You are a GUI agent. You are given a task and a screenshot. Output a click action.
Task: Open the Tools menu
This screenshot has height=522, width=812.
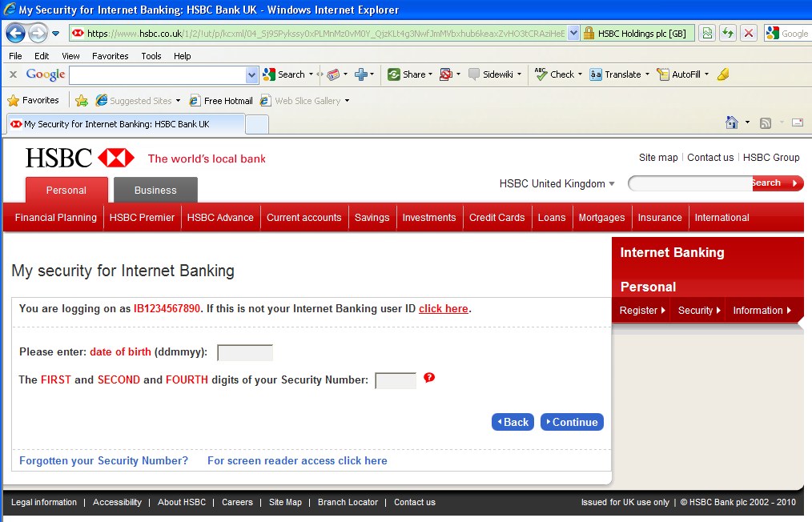click(151, 56)
